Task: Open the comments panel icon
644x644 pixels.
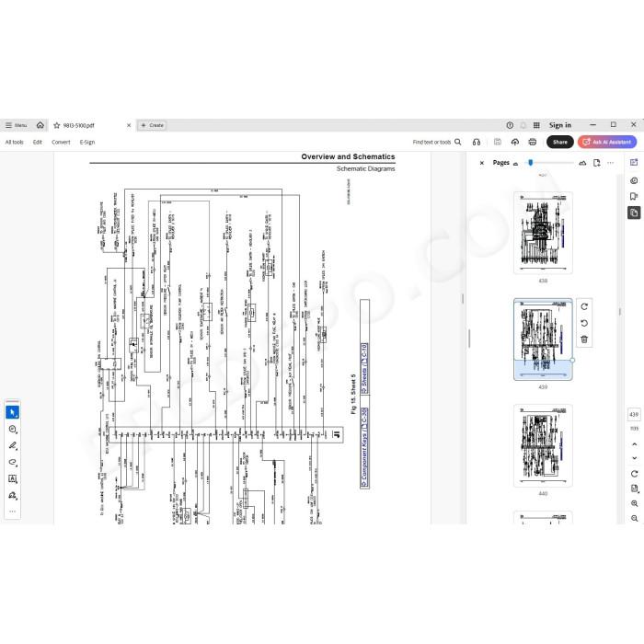Action: coord(634,180)
